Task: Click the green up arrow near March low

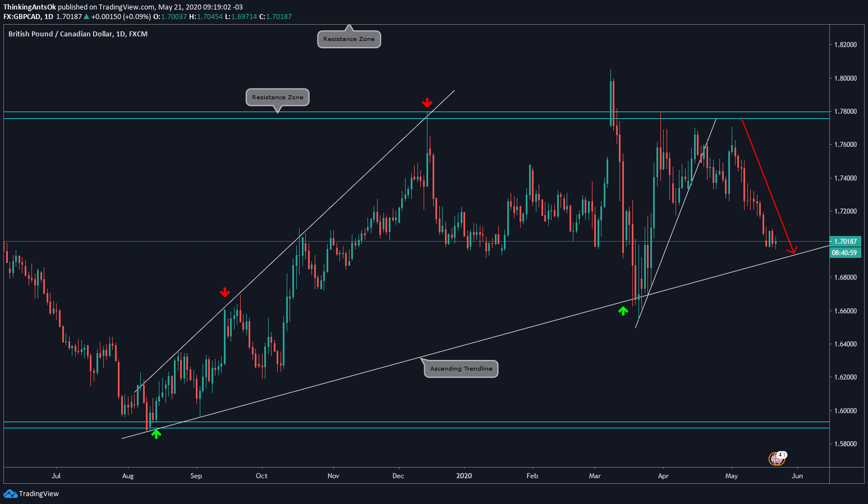Action: pos(623,311)
